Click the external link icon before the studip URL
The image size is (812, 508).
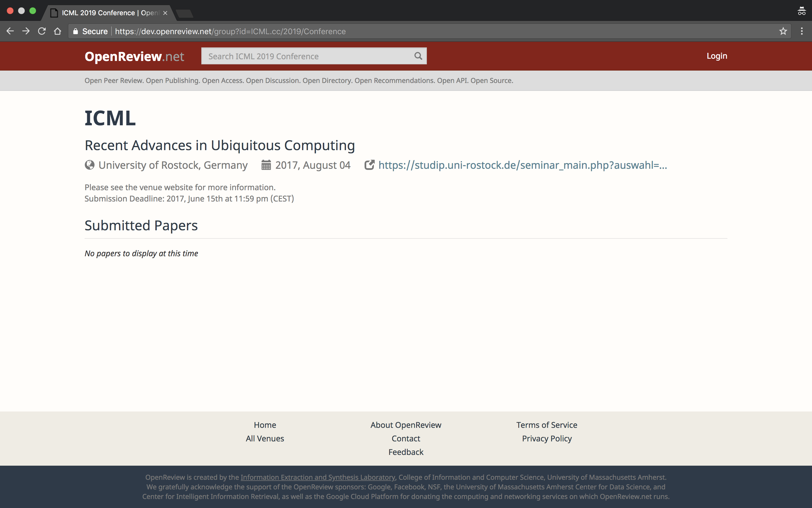369,165
